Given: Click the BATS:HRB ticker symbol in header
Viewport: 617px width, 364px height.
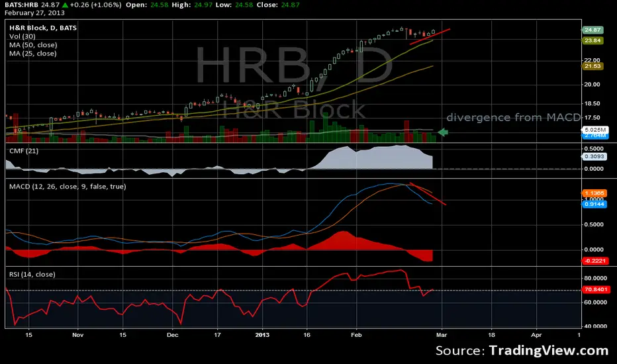Looking at the screenshot, I should click(21, 5).
